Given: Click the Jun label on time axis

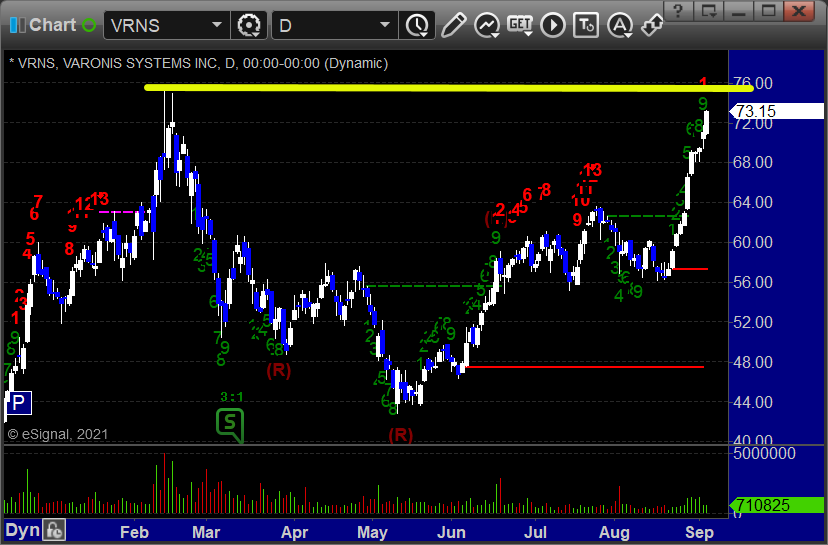Looking at the screenshot, I should coord(451,532).
